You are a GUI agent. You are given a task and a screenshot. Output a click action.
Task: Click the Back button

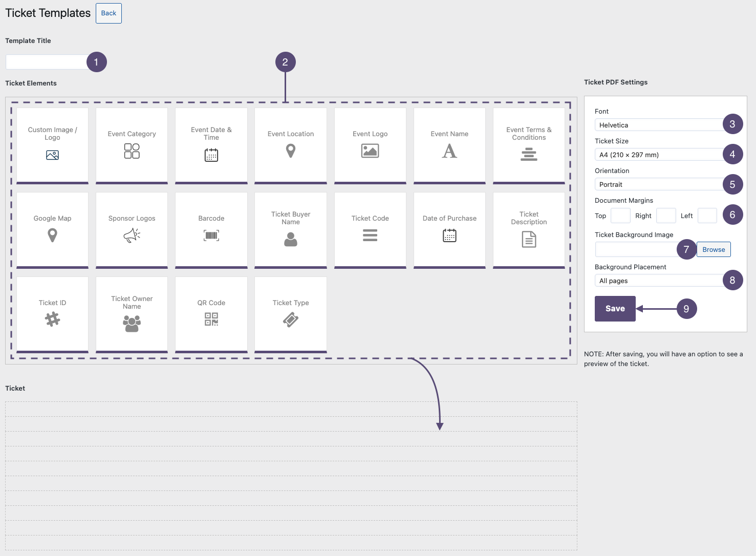(x=109, y=13)
